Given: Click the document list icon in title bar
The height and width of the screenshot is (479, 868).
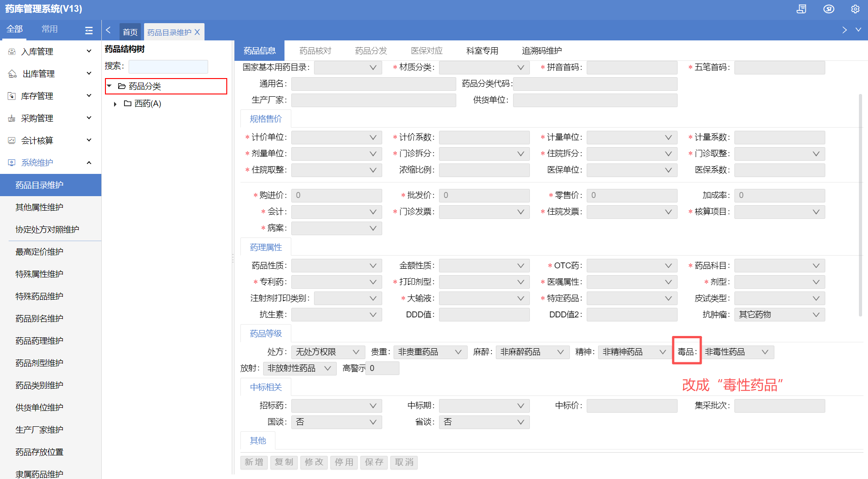Looking at the screenshot, I should [802, 9].
